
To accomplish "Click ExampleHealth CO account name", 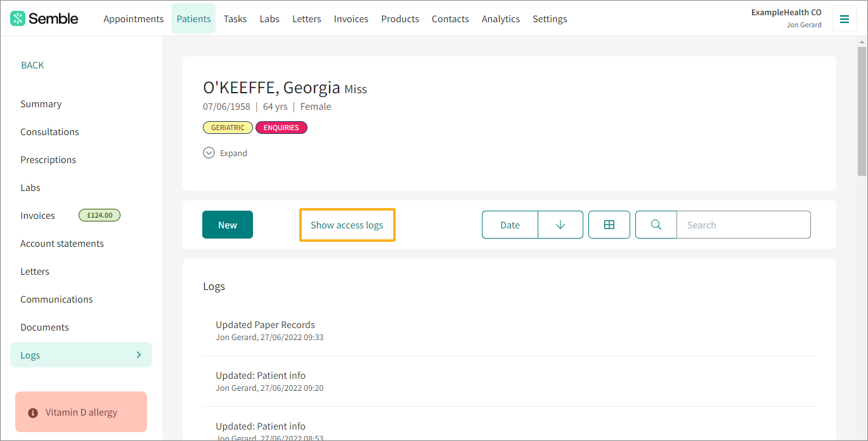I will [786, 12].
